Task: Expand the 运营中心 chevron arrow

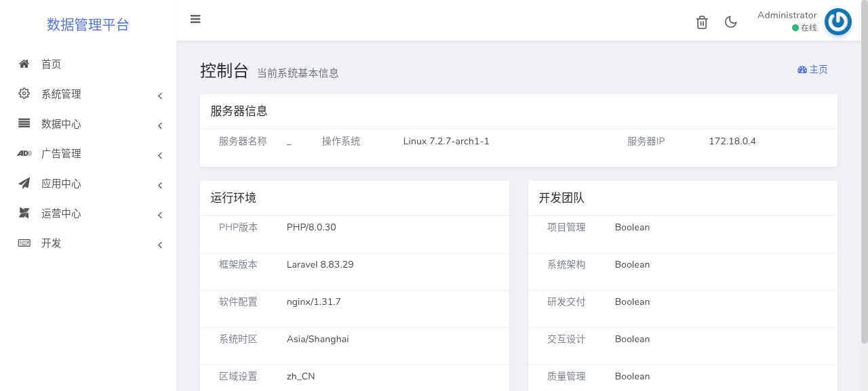Action: pos(160,215)
